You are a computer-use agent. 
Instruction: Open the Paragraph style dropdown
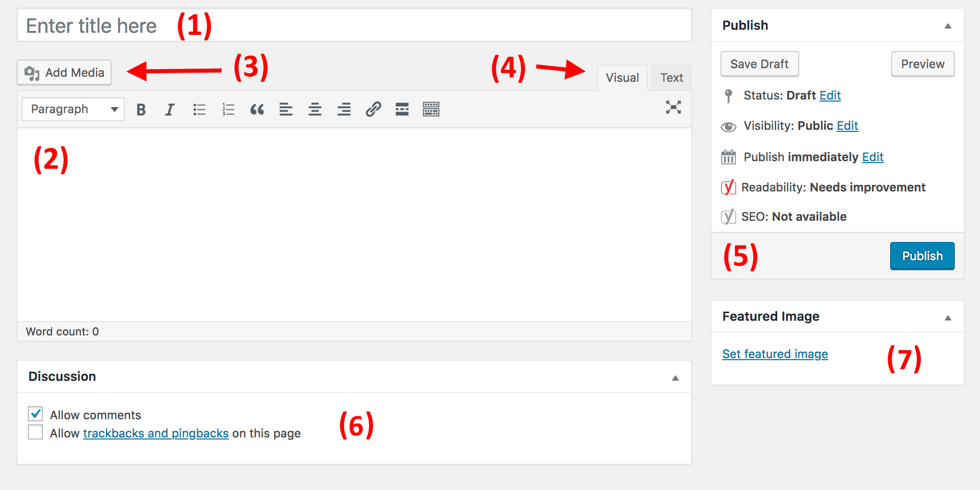coord(72,109)
